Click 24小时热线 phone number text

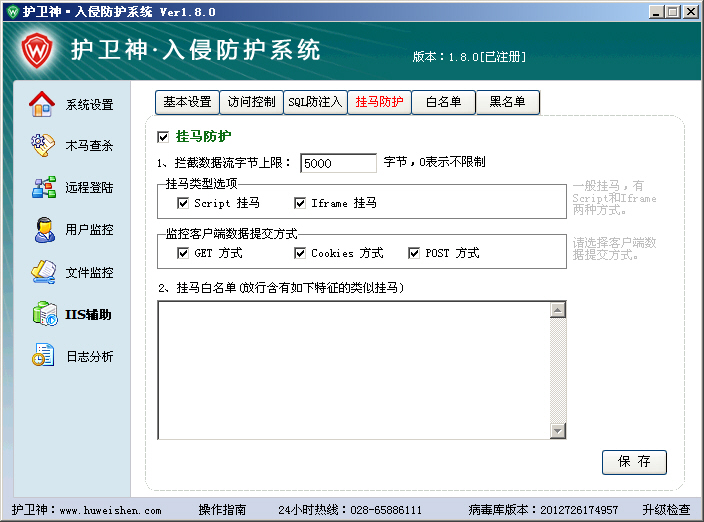coord(386,510)
